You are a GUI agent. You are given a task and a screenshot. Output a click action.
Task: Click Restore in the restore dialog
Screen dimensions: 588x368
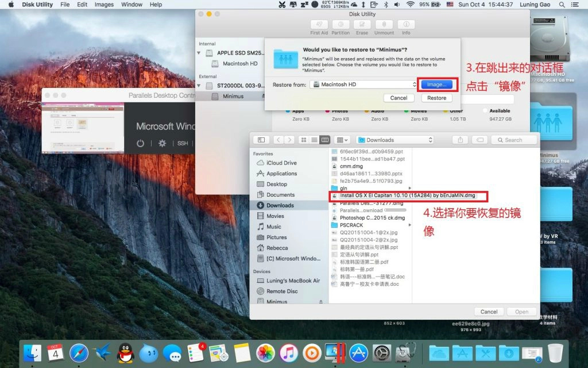click(437, 98)
